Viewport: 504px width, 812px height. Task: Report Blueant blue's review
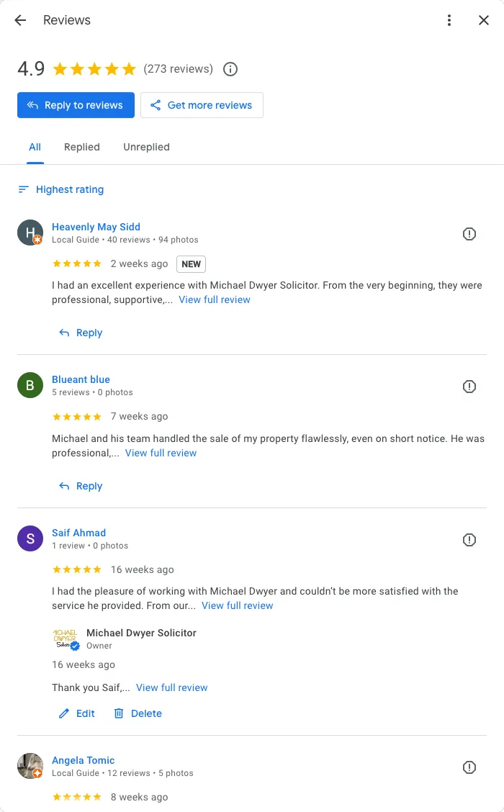469,387
